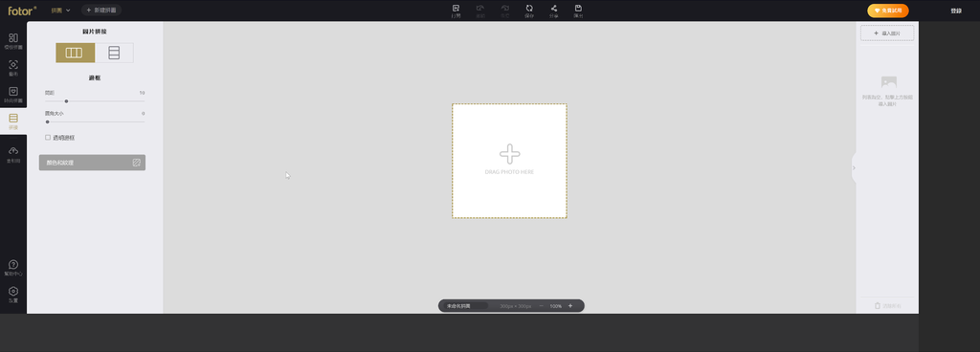
Task: Zoom out with the minus button
Action: [x=542, y=306]
